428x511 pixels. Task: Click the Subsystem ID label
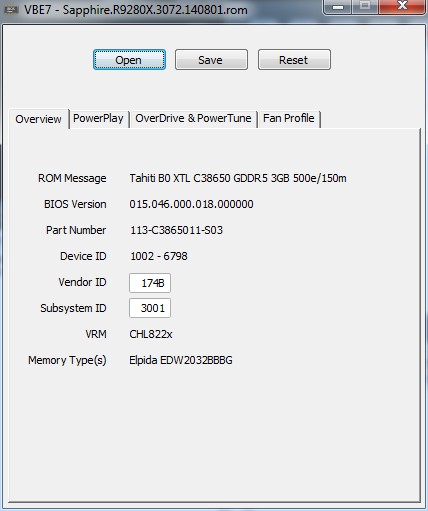[x=73, y=308]
